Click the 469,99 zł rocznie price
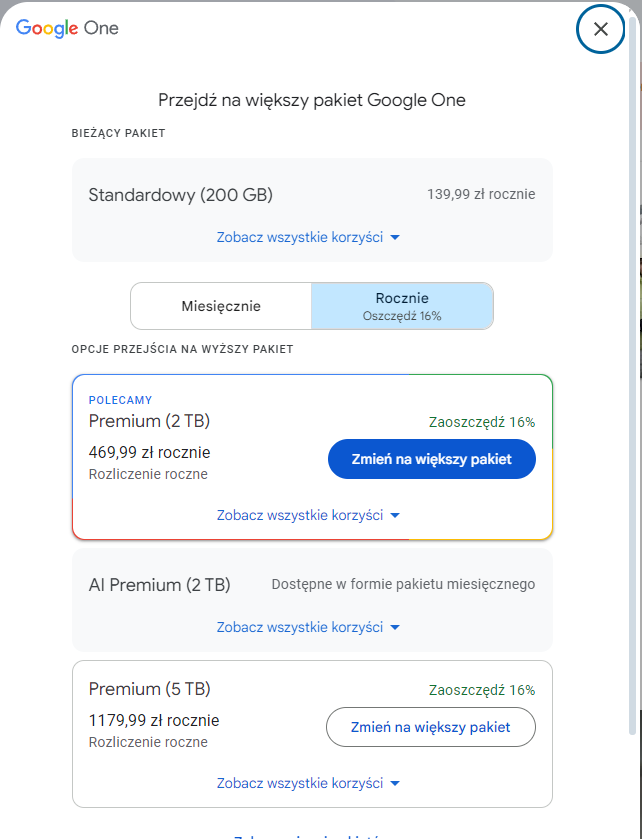642x839 pixels. (x=149, y=452)
